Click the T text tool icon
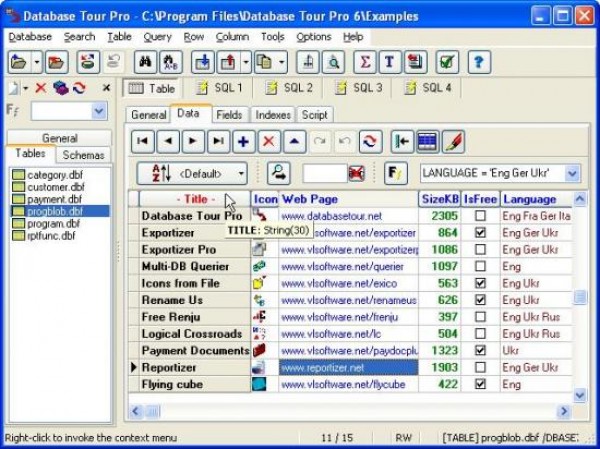Viewport: 600px width, 449px height. 390,62
